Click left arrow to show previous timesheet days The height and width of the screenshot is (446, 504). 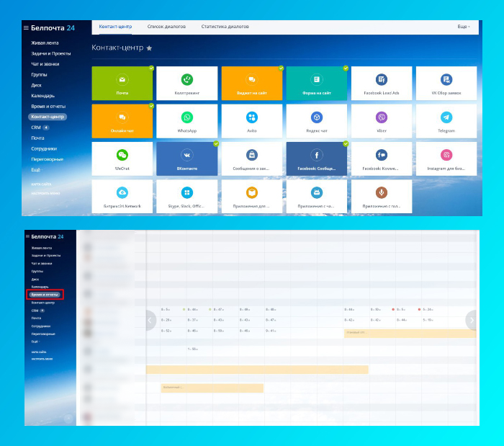[x=150, y=321]
